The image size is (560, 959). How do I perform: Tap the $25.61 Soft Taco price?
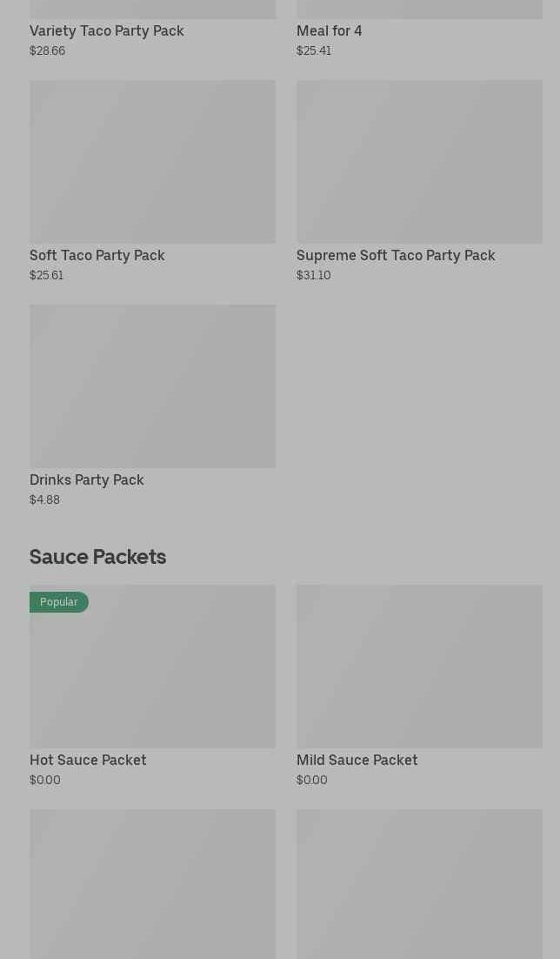[47, 276]
